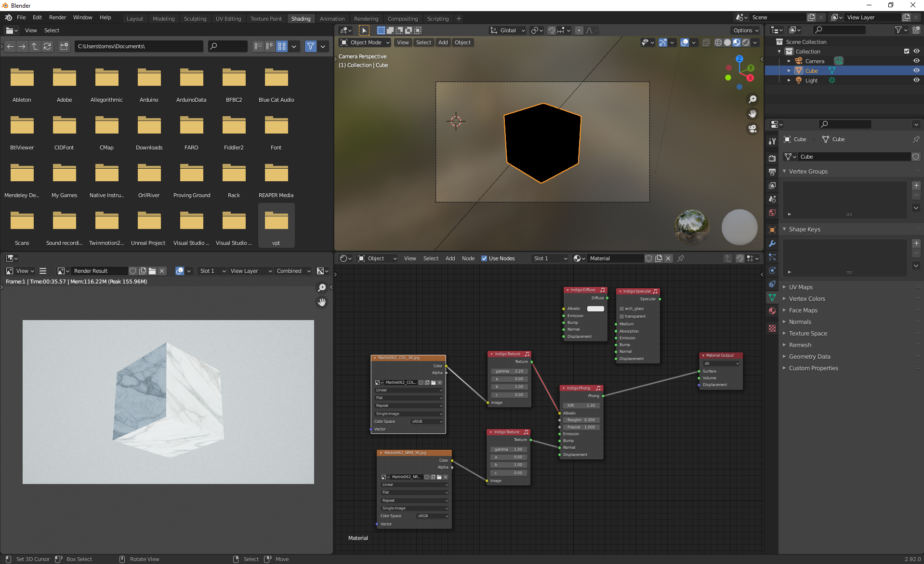This screenshot has height=564, width=924.
Task: Open the Slot 1 dropdown in node editor
Action: [550, 258]
